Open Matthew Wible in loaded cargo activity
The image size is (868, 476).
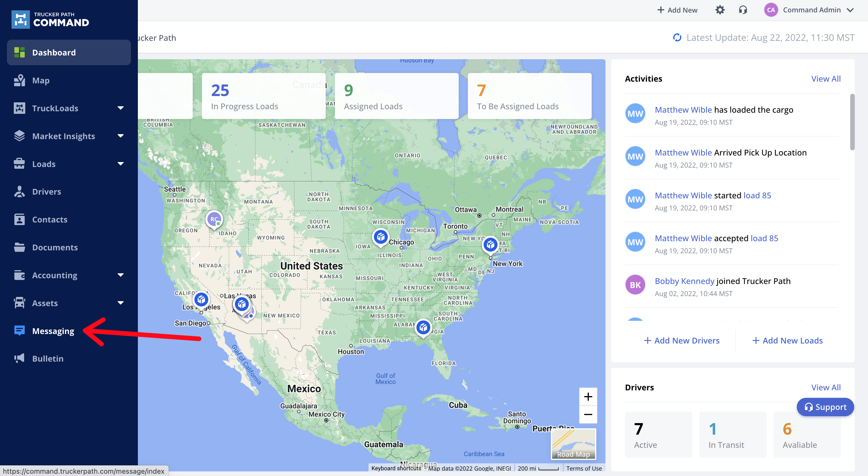(683, 110)
